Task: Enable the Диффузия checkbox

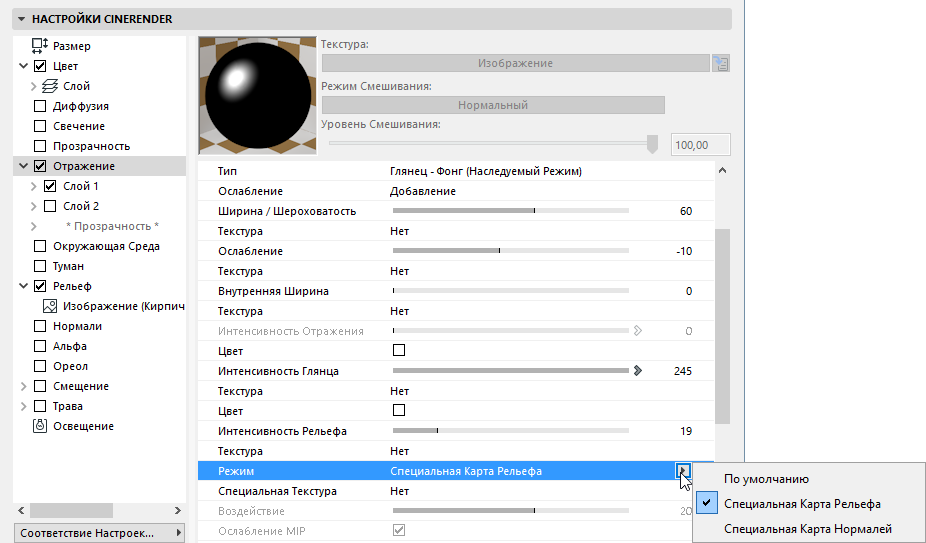Action: pos(40,106)
